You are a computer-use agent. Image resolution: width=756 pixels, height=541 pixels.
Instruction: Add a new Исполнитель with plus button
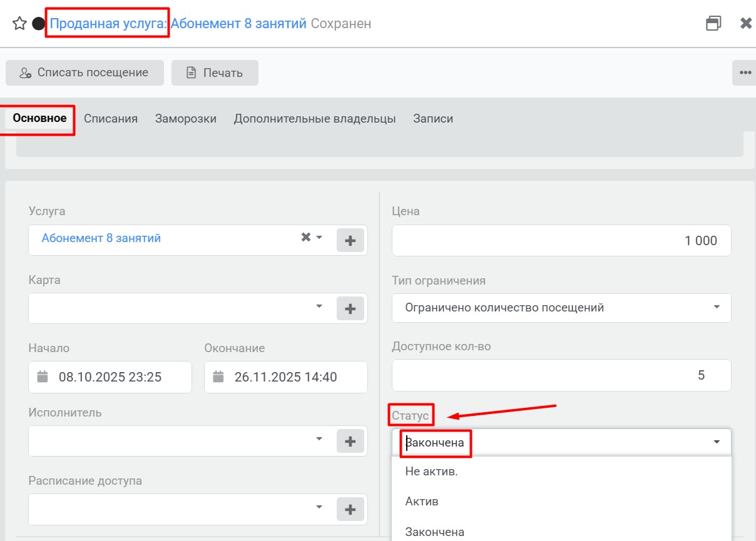(x=350, y=441)
